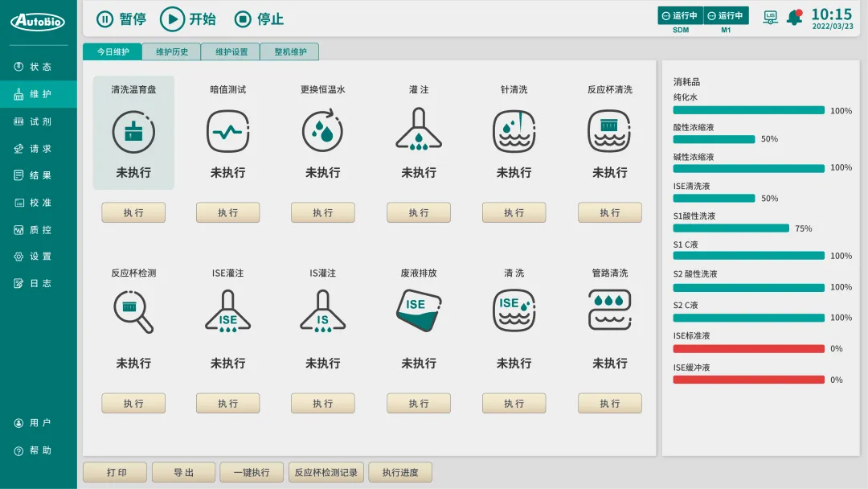Click the red ISE标准液 level bar
Image resolution: width=868 pixels, height=489 pixels.
[x=748, y=349]
